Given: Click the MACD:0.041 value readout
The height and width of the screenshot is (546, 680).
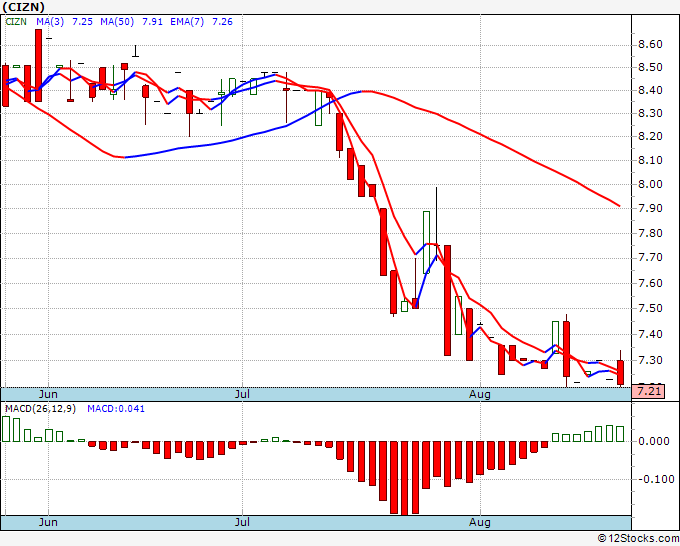Looking at the screenshot, I should (x=116, y=409).
